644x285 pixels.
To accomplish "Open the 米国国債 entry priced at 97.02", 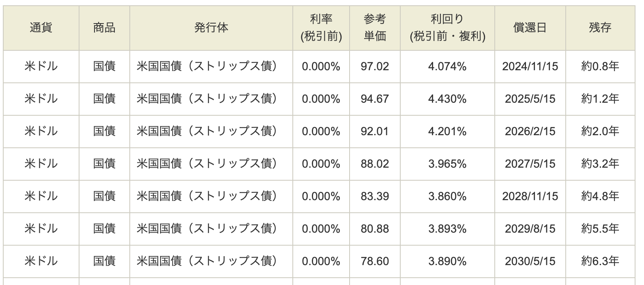I will pyautogui.click(x=207, y=66).
